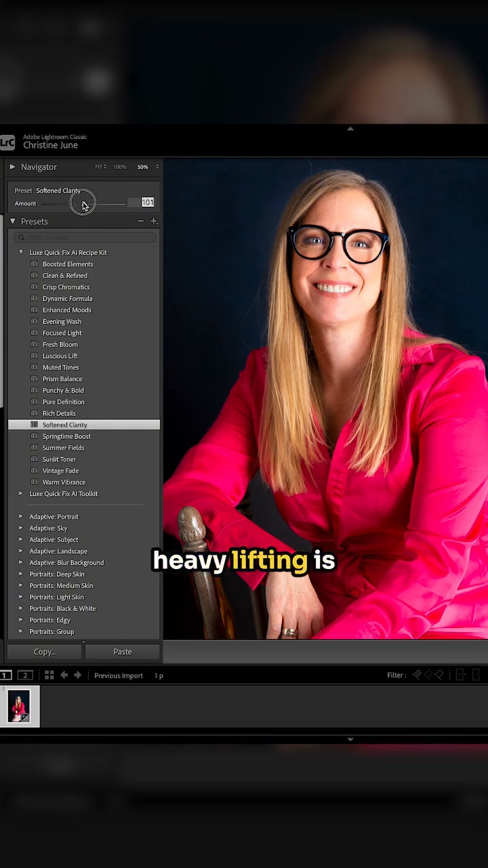Click Christine June identity plate name

click(x=50, y=145)
